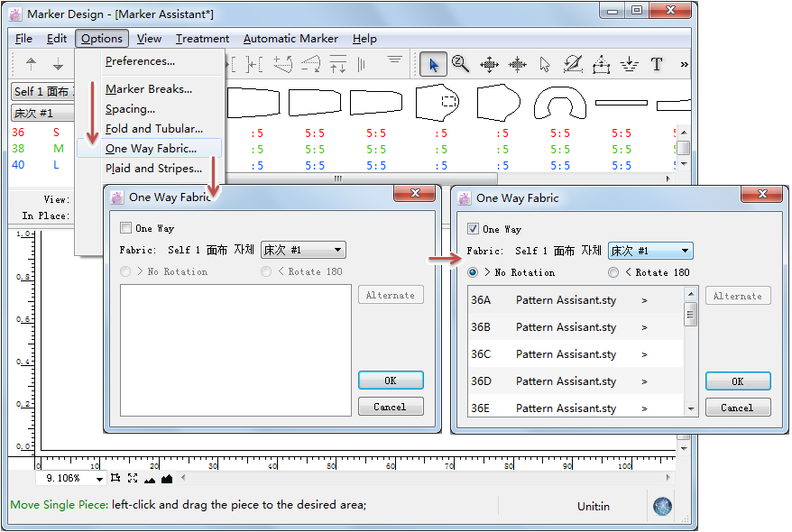The width and height of the screenshot is (792, 532).
Task: Enable One Way checkbox in left dialog
Action: [125, 229]
